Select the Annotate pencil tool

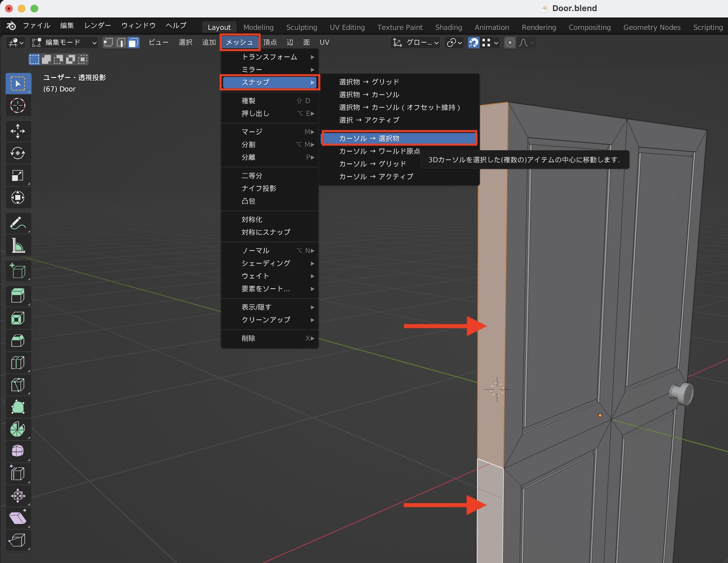(18, 223)
